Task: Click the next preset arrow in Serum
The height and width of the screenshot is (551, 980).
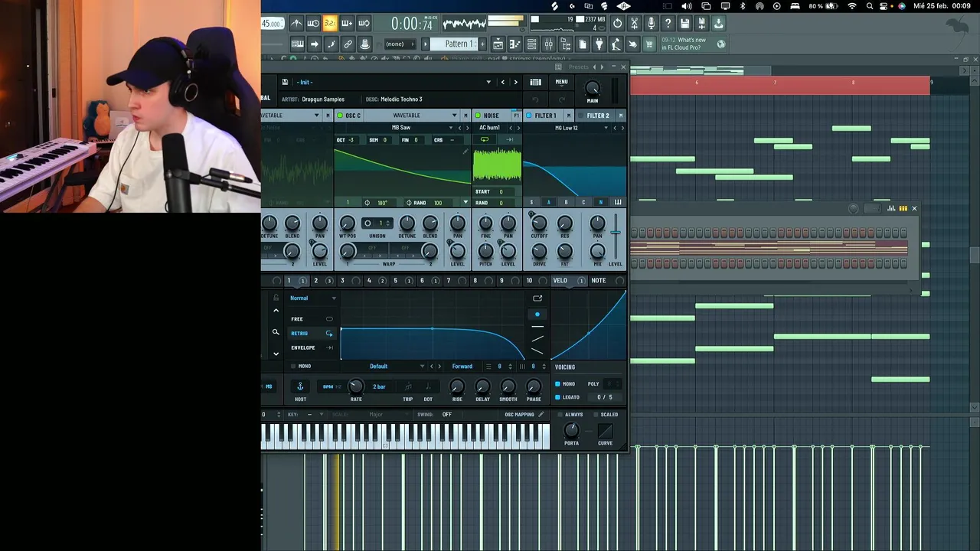Action: pyautogui.click(x=515, y=82)
